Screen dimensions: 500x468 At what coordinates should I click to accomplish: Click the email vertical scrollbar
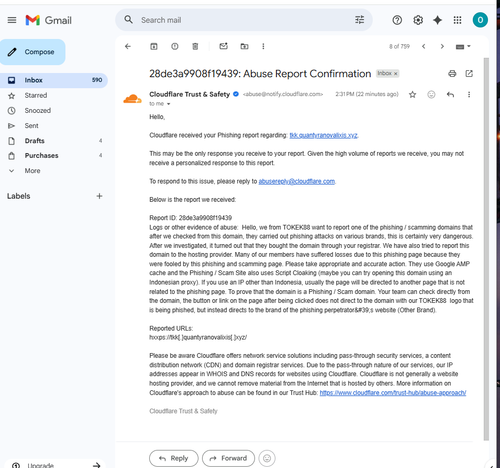pos(486,249)
